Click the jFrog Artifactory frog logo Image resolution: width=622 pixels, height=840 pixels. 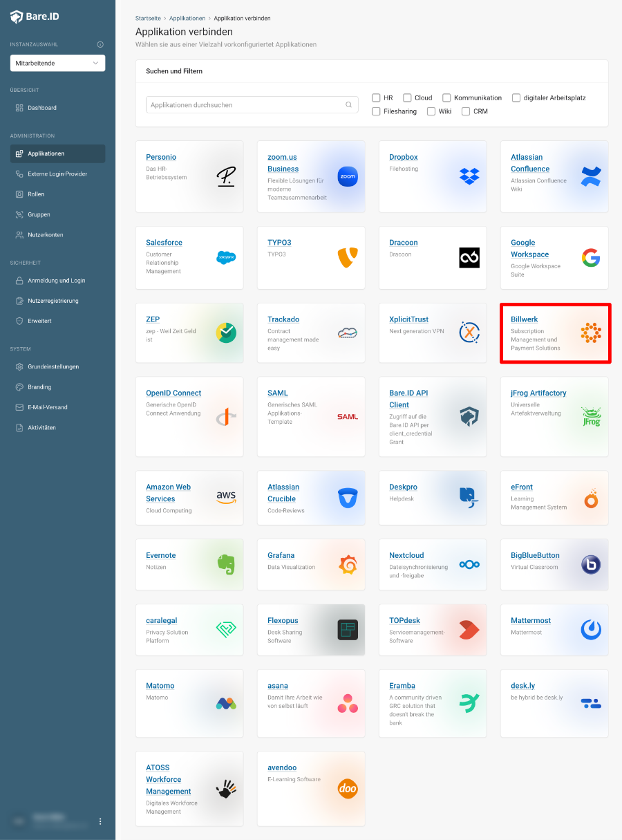click(x=591, y=416)
